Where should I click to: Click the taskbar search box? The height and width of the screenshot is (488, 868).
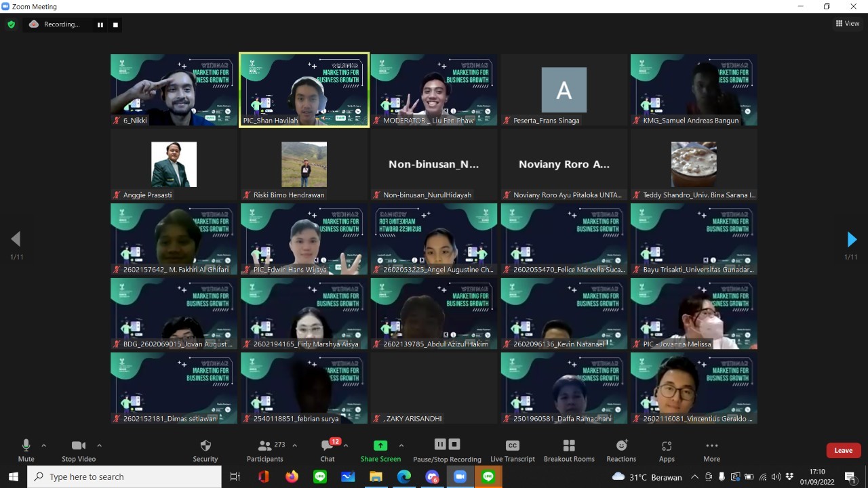[x=124, y=476]
